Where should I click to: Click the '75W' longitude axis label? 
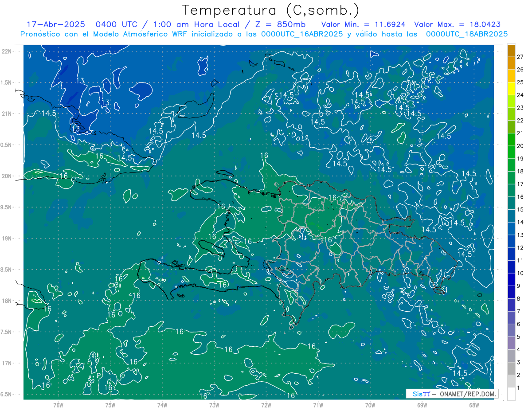(x=110, y=405)
